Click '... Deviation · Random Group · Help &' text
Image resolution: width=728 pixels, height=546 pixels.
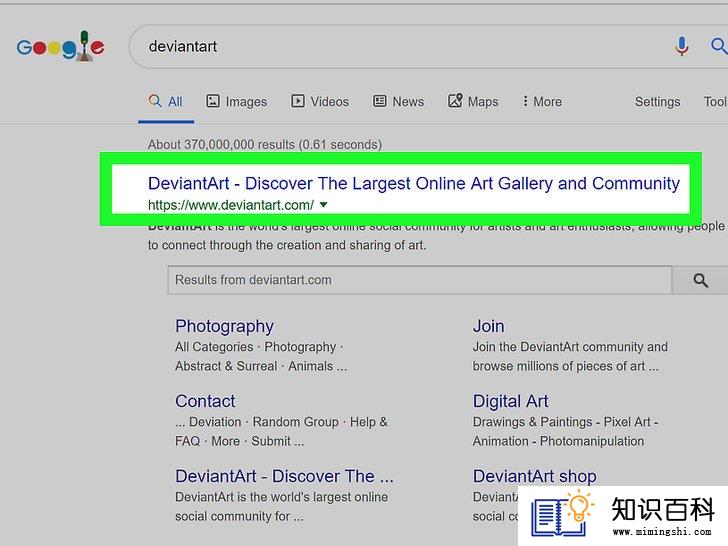coord(281,422)
